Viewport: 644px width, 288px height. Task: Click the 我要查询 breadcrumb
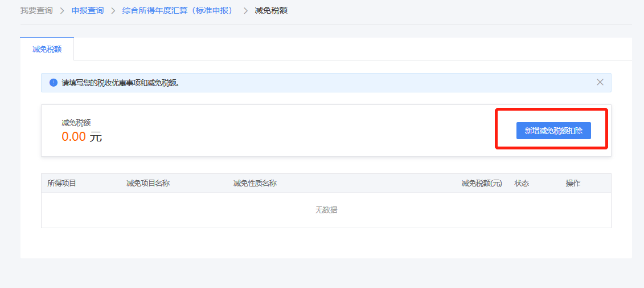[36, 11]
